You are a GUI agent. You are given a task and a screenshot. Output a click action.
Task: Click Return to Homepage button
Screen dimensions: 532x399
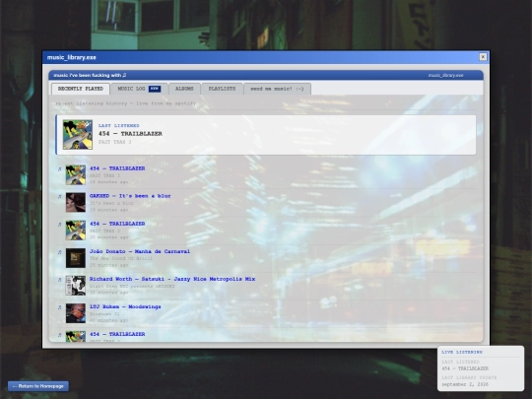click(38, 386)
